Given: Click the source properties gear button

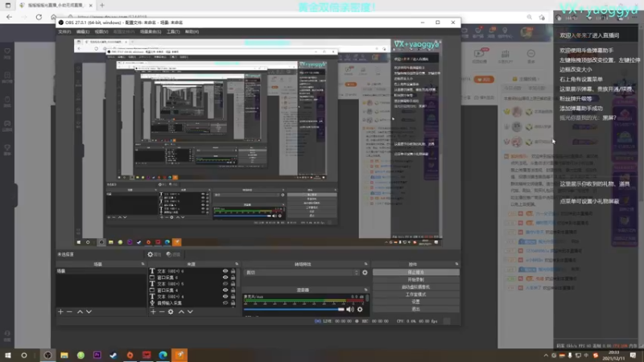Looking at the screenshot, I should point(154,254).
